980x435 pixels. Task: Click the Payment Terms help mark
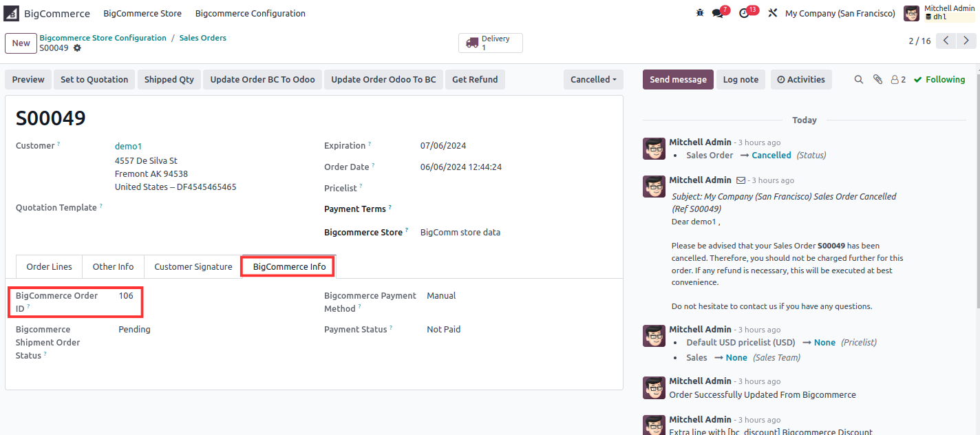point(390,206)
